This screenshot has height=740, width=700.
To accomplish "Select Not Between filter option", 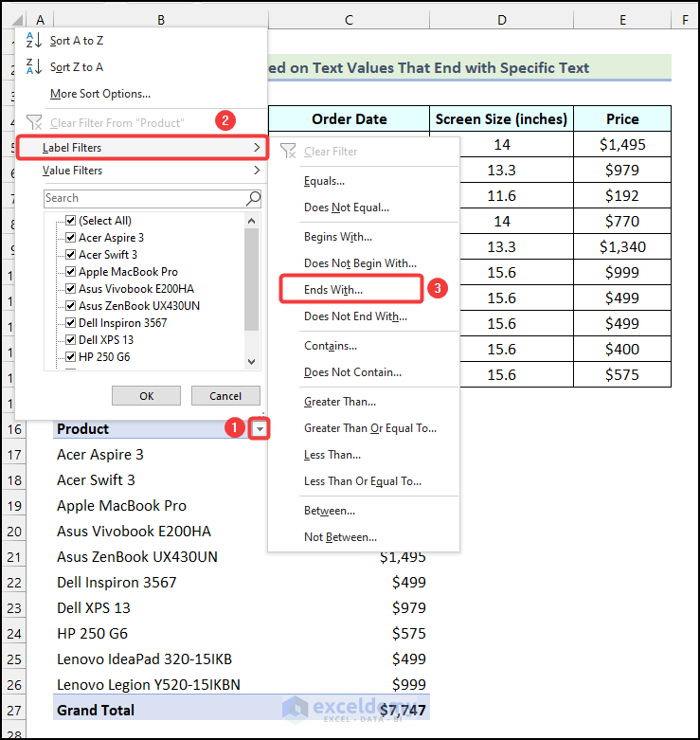I will (364, 536).
